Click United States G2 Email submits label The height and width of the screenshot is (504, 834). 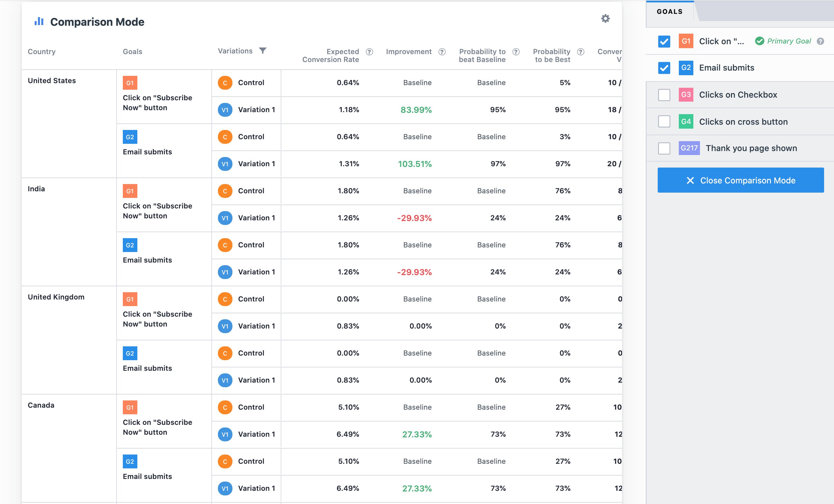click(x=147, y=152)
